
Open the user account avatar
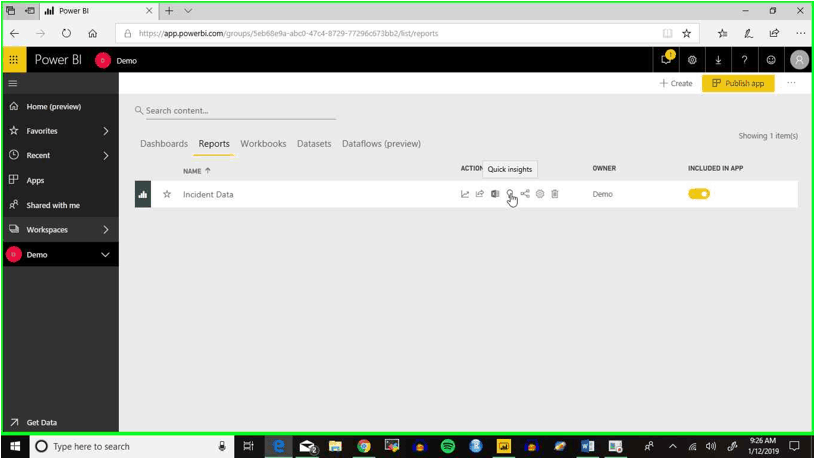pyautogui.click(x=799, y=60)
